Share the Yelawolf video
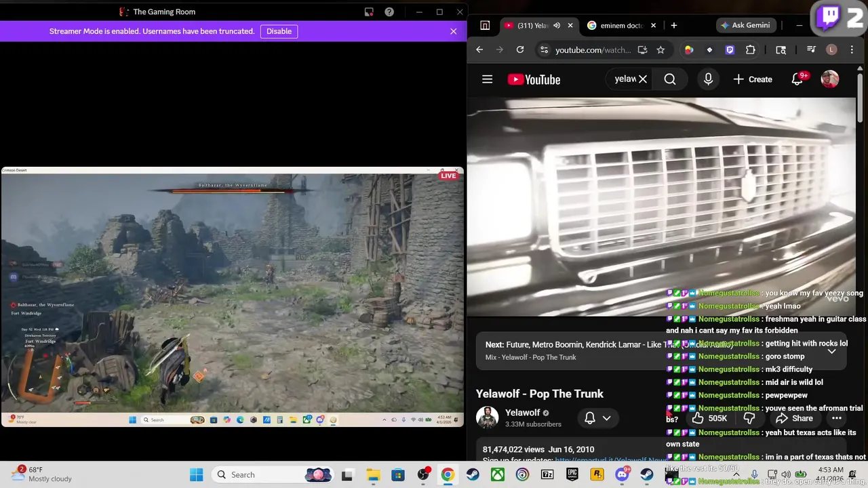The image size is (868, 488). tap(794, 418)
